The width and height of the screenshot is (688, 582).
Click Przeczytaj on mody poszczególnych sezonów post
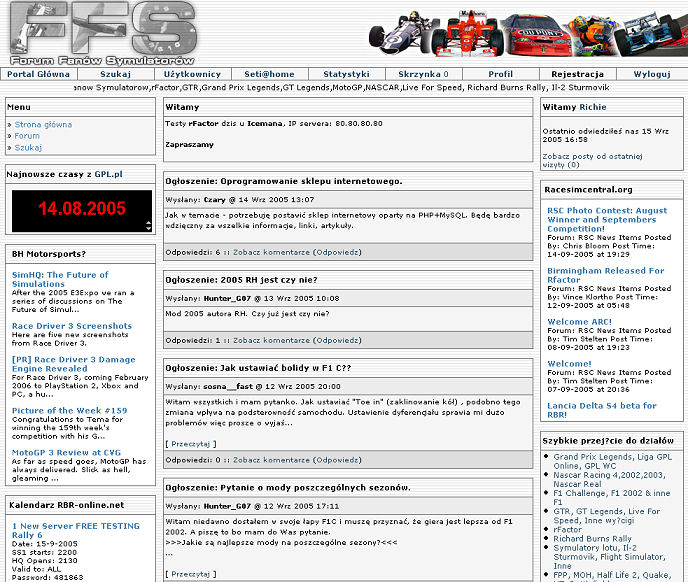click(190, 574)
